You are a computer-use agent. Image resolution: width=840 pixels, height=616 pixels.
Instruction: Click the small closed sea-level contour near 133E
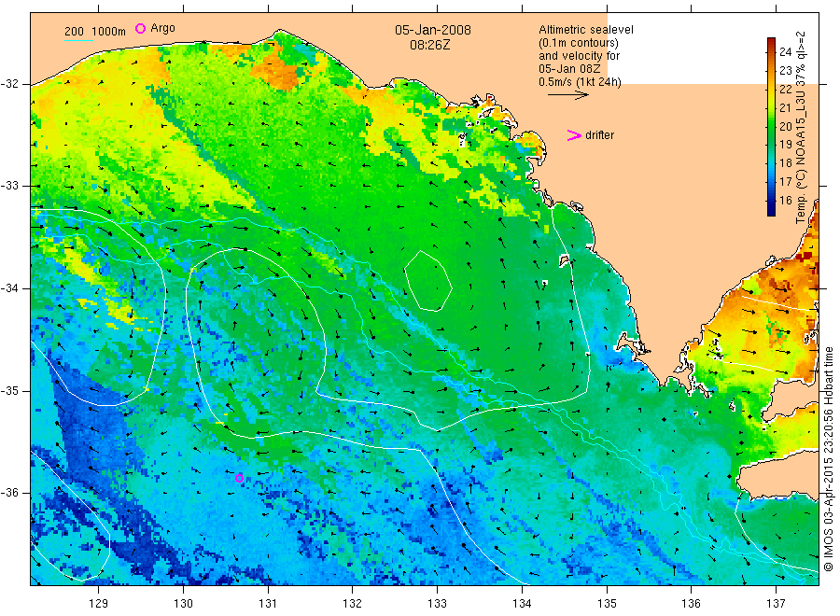[x=427, y=281]
